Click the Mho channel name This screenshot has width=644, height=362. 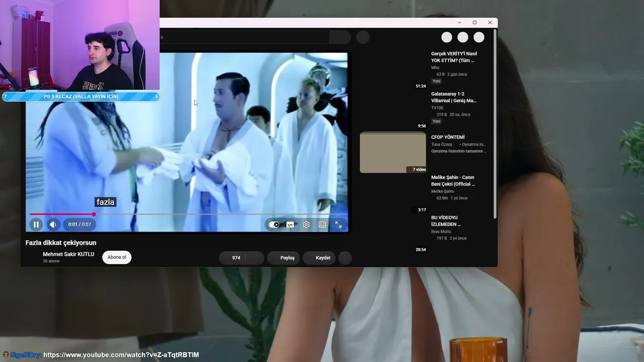[435, 68]
